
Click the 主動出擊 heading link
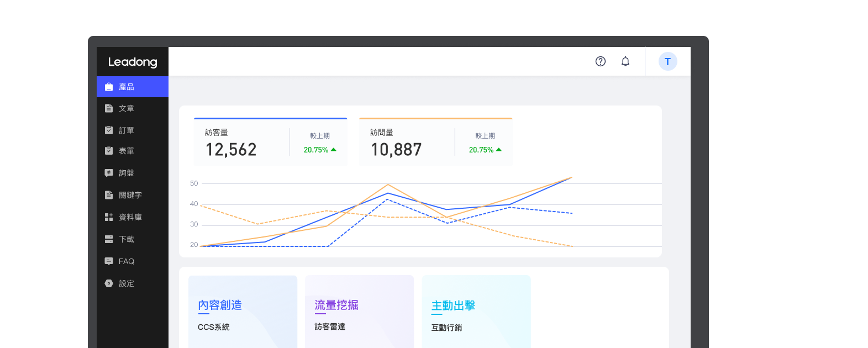click(454, 305)
